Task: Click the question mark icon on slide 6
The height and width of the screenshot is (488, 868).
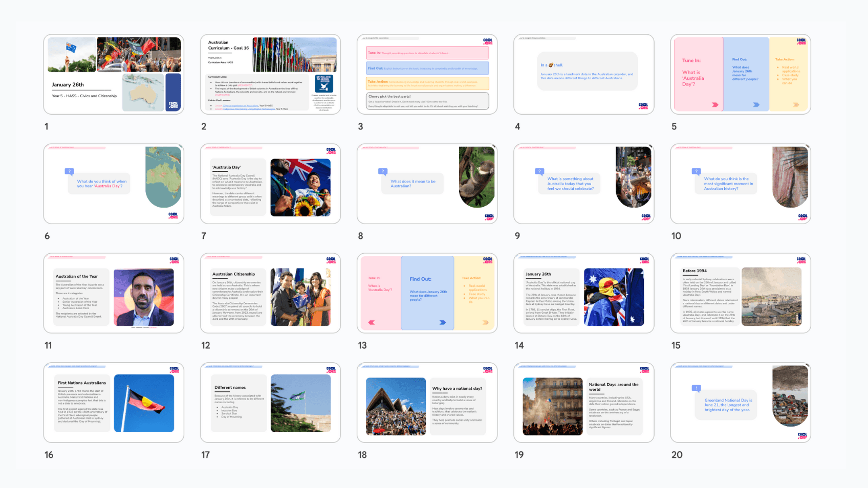Action: click(x=69, y=172)
